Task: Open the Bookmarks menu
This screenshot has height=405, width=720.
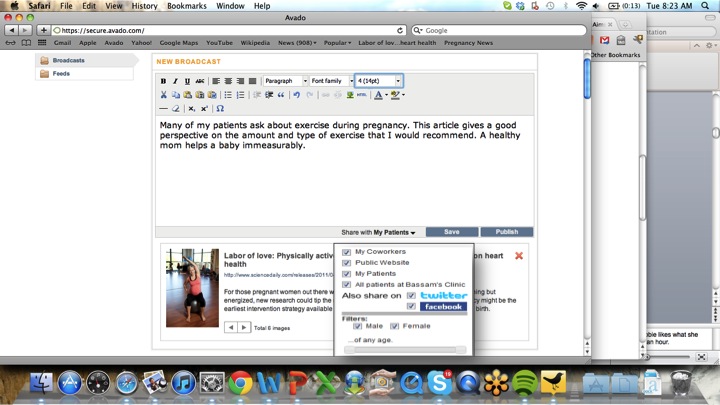Action: tap(186, 6)
